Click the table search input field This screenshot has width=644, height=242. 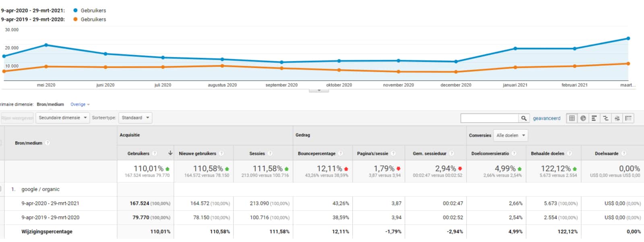pyautogui.click(x=489, y=118)
